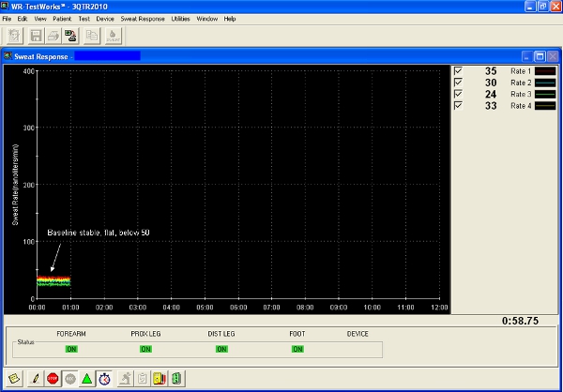Click the green door exit icon
The width and height of the screenshot is (563, 392).
coord(175,378)
